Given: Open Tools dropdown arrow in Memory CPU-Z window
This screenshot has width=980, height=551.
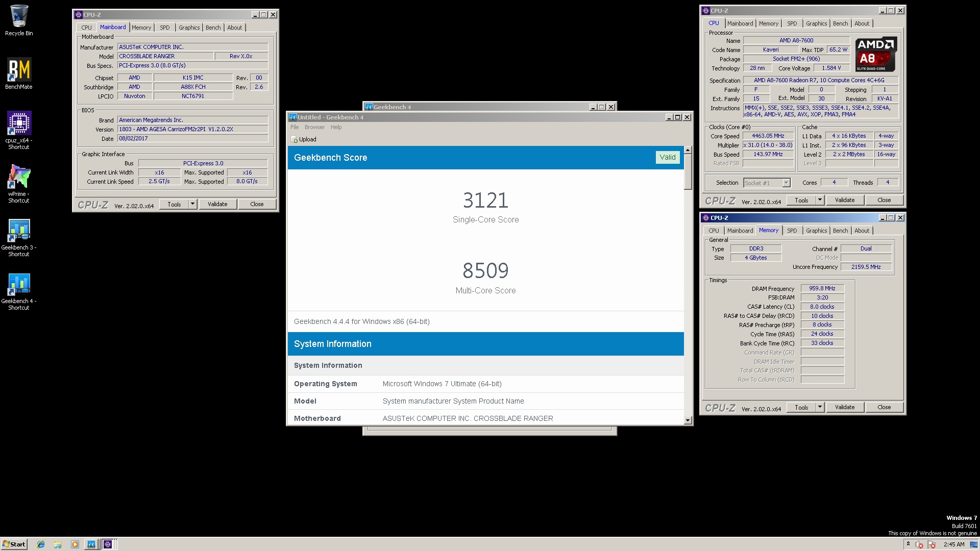Looking at the screenshot, I should pyautogui.click(x=820, y=407).
